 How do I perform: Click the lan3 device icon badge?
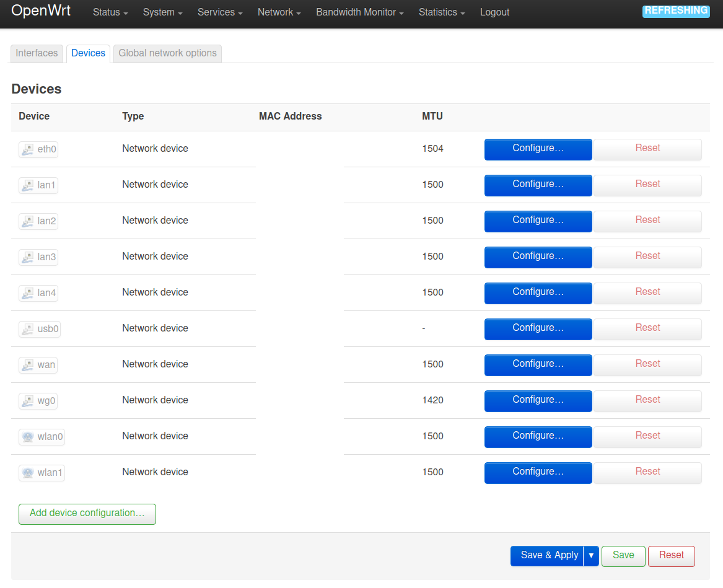coord(38,257)
